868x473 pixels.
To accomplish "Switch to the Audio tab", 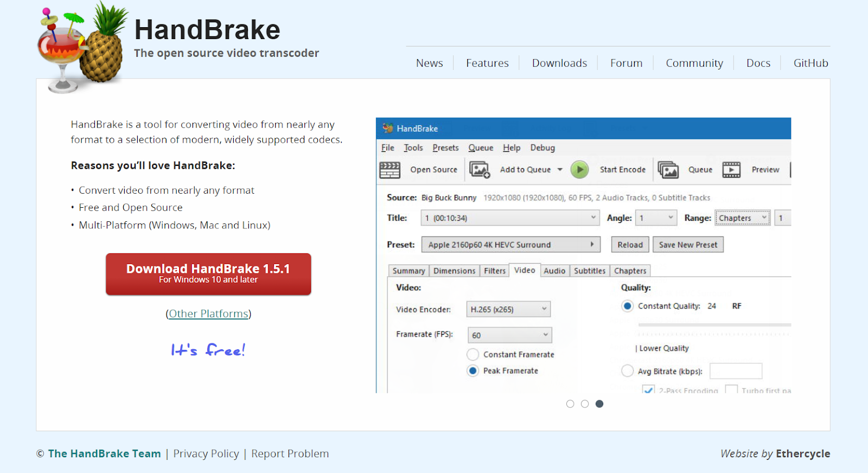I will [x=554, y=271].
